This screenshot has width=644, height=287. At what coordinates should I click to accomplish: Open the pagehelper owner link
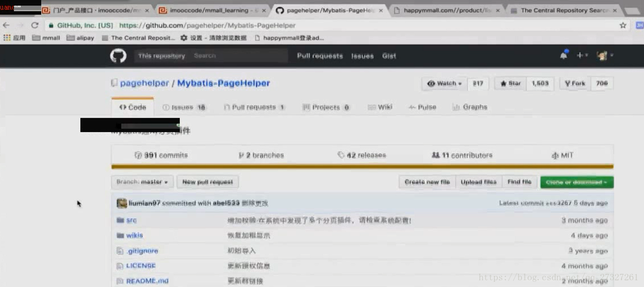(144, 83)
